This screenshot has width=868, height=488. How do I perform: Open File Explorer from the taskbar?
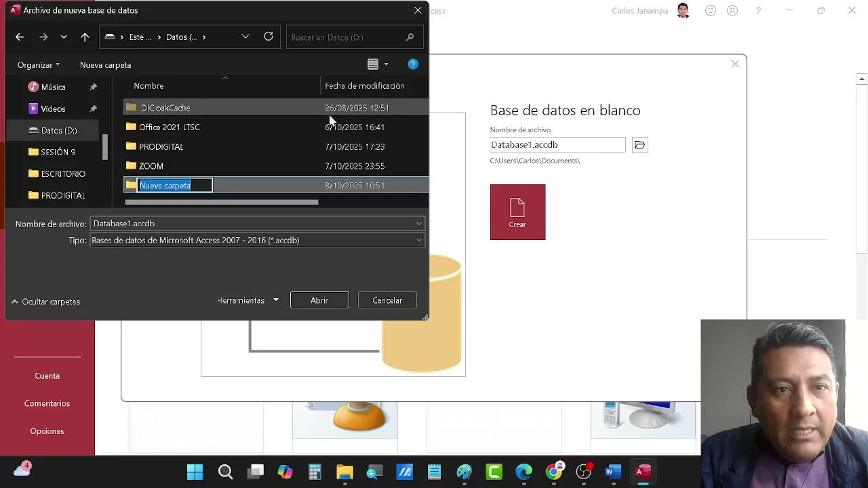(x=344, y=472)
